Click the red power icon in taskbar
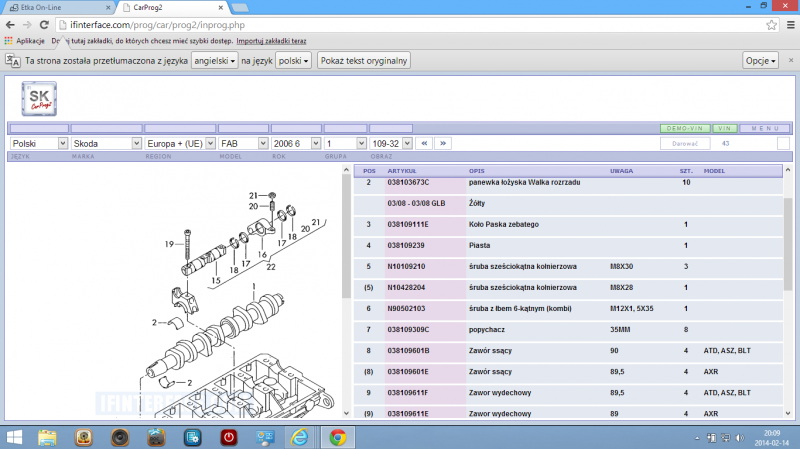This screenshot has height=449, width=800. click(x=229, y=437)
